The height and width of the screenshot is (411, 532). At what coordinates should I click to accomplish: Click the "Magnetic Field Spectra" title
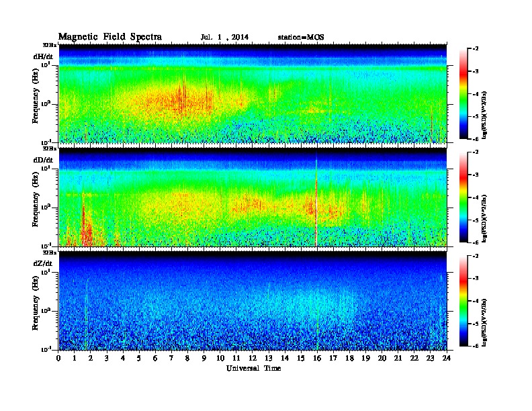click(110, 37)
